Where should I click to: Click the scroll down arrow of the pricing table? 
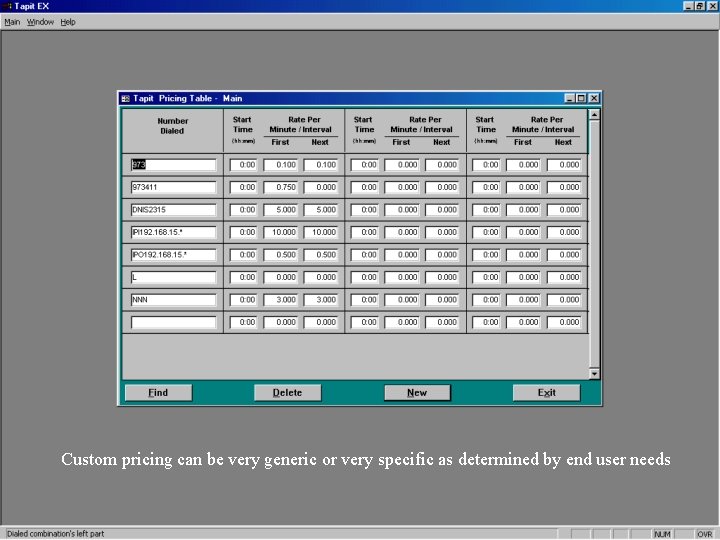[594, 374]
